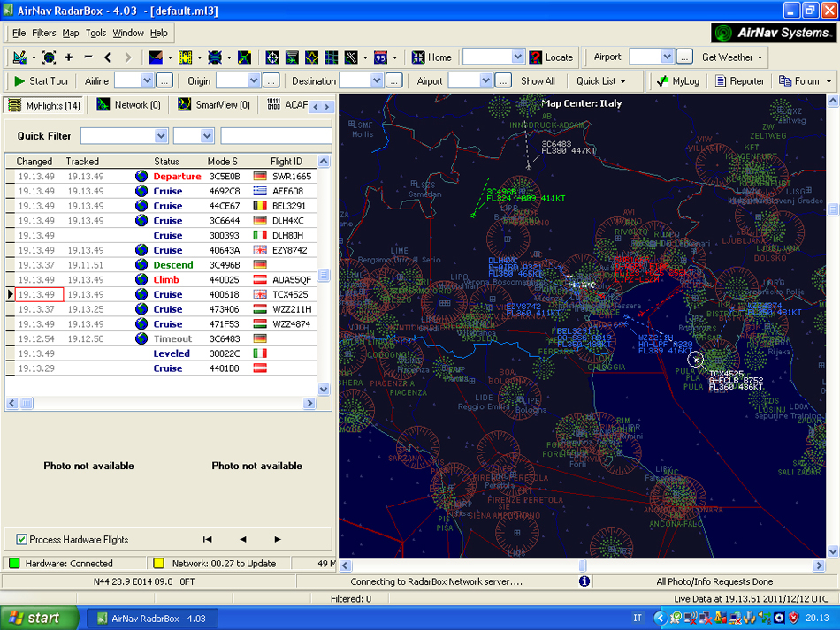Click ellipsis button next to Get Weather
This screenshot has width=840, height=630.
pyautogui.click(x=684, y=57)
